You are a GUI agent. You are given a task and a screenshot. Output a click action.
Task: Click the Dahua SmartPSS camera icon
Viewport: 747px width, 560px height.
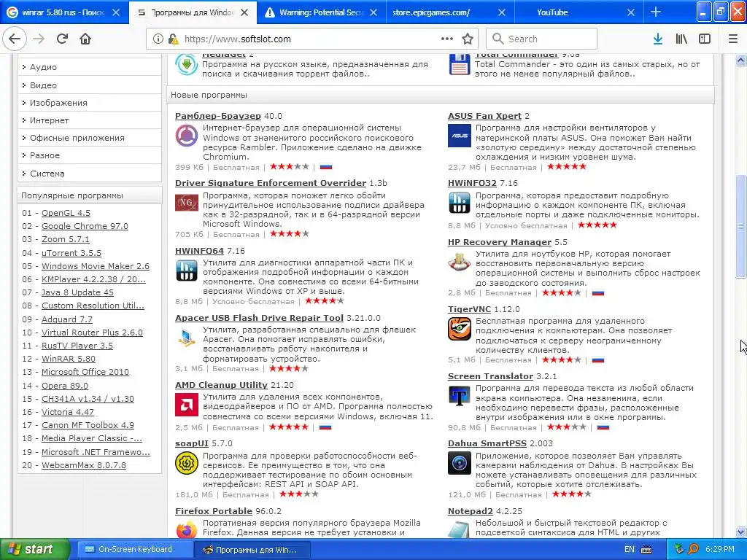(460, 463)
